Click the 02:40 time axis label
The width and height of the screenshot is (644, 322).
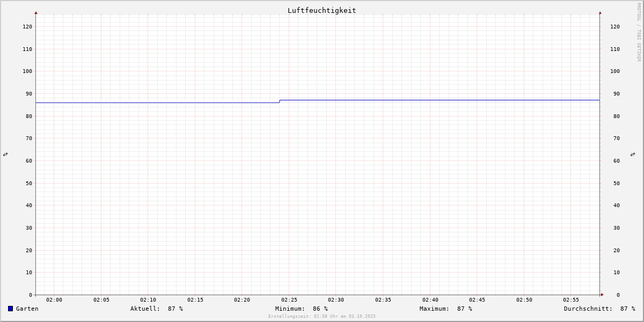click(x=430, y=300)
